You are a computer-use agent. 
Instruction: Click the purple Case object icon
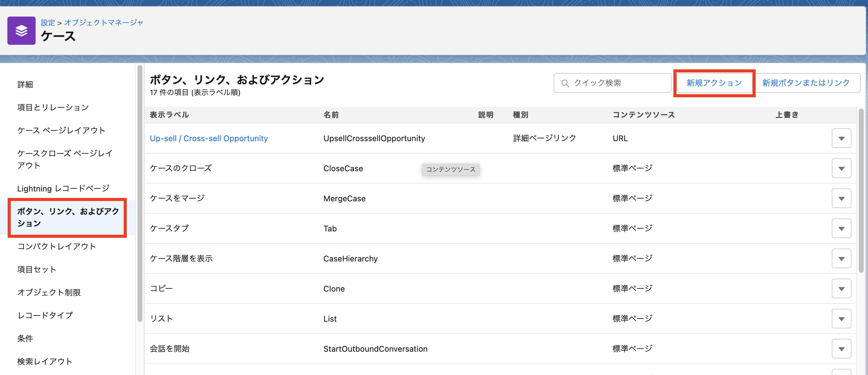[21, 31]
